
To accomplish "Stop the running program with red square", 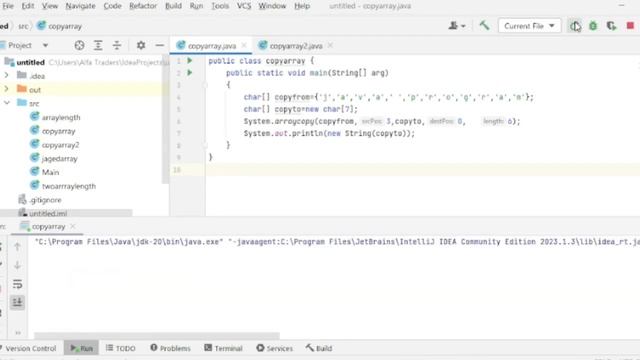I will click(x=630, y=26).
